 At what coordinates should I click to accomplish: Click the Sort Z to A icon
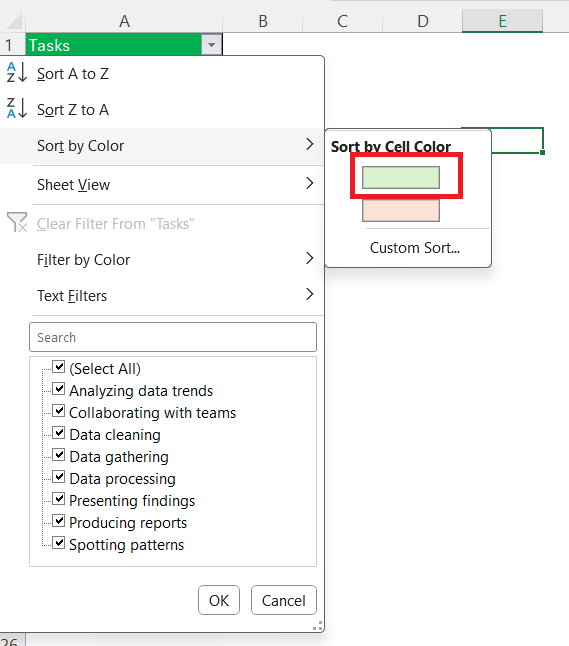[16, 108]
